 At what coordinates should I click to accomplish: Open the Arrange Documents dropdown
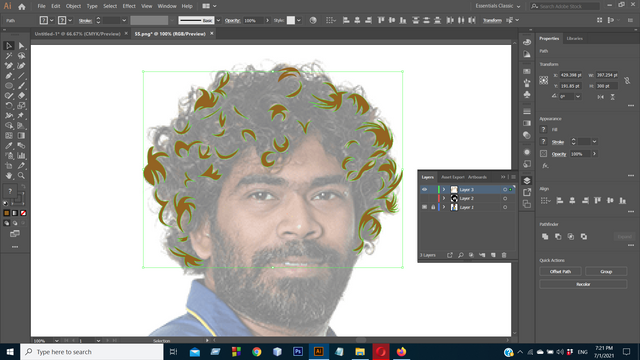coord(209,6)
